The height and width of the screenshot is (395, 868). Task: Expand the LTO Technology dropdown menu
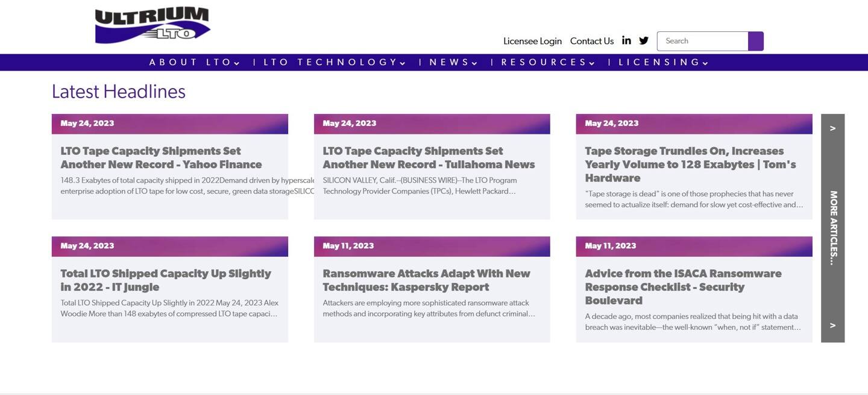pos(335,62)
